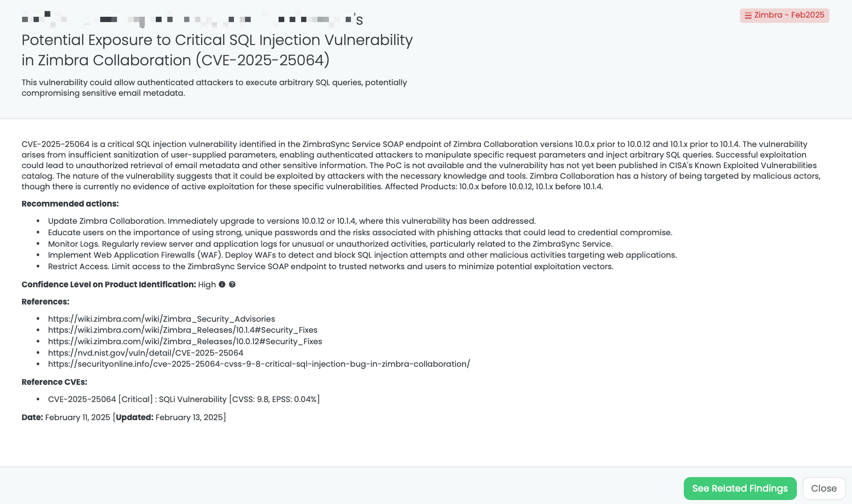
Task: Click the info icon beside confidence level High
Action: [x=222, y=285]
